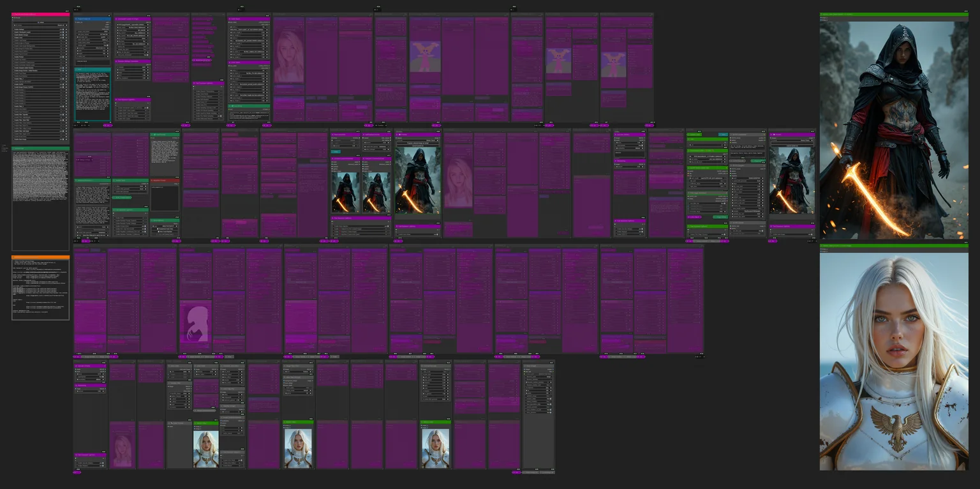Image resolution: width=980 pixels, height=489 pixels.
Task: Select the green title bar above the large hooded warrior image
Action: 894,14
